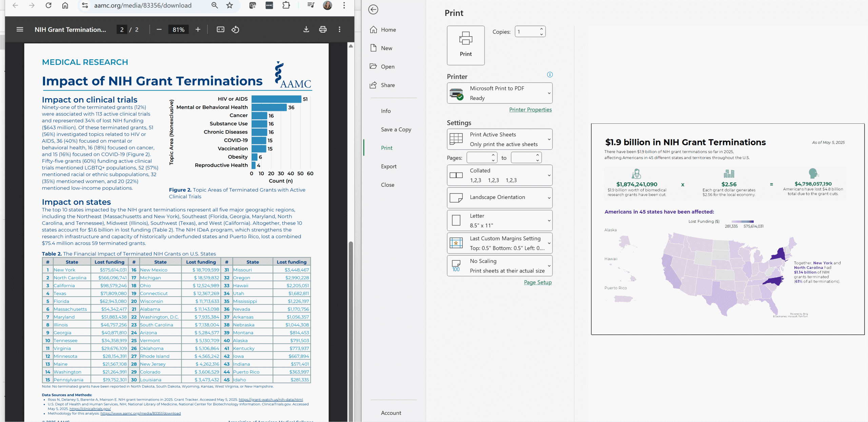The image size is (868, 422).
Task: Open Home in Excel backstage
Action: [383, 30]
